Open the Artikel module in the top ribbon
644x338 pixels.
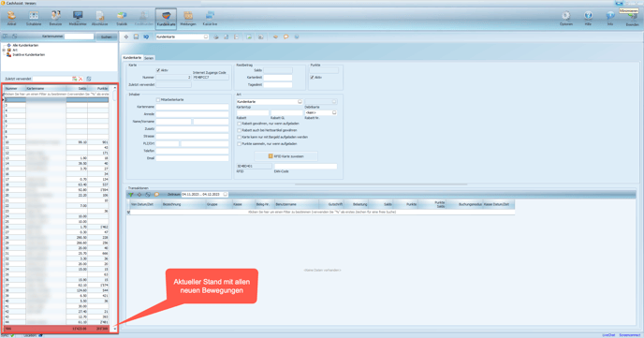point(11,19)
